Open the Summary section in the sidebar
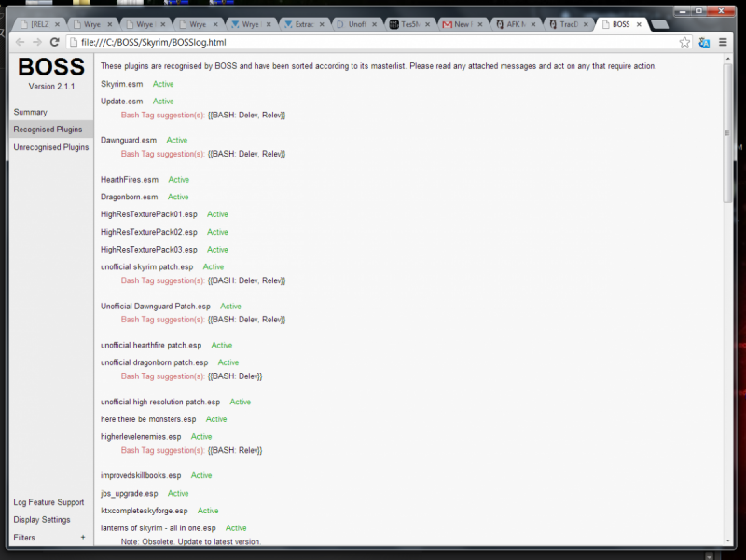Viewport: 746px width, 560px height. 31,112
